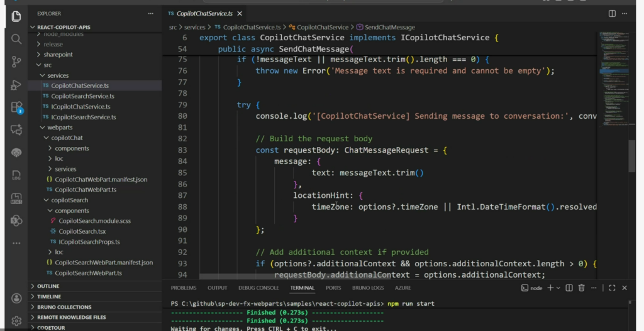Open the Search view in activity bar
Screen dimensions: 644x331
click(x=16, y=39)
